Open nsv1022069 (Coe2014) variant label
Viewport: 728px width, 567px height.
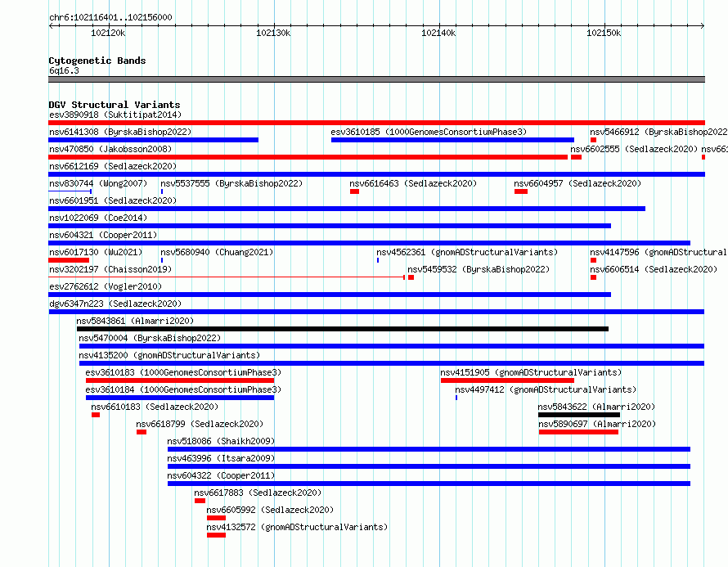pos(98,218)
